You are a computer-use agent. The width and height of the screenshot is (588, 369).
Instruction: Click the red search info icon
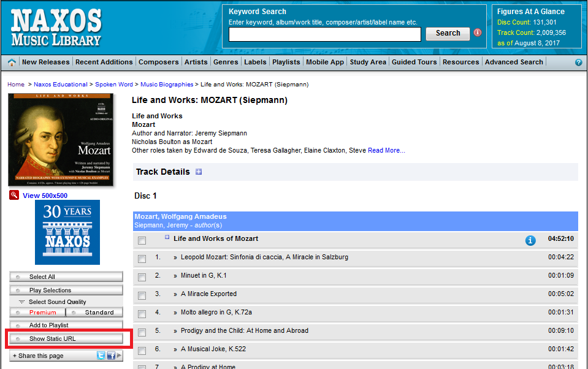478,32
